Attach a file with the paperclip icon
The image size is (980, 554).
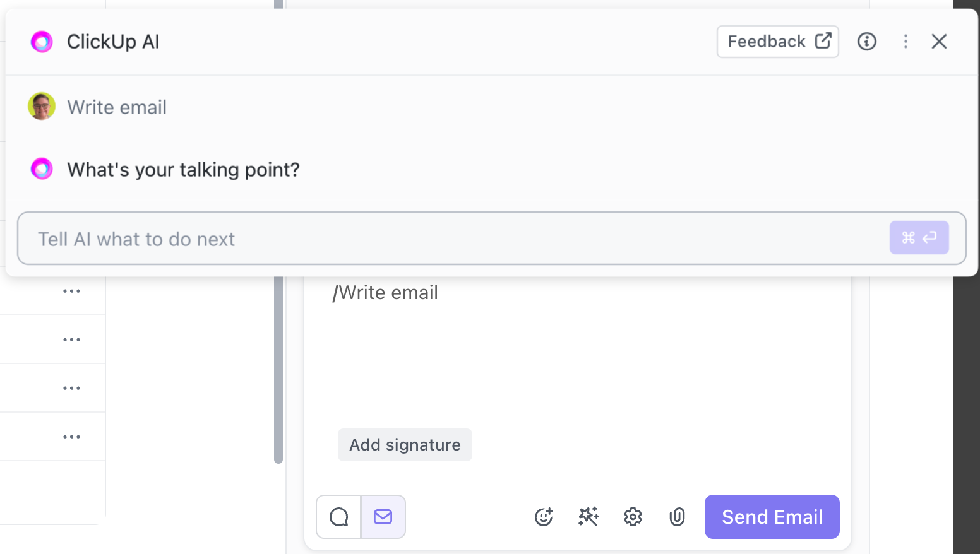click(677, 517)
